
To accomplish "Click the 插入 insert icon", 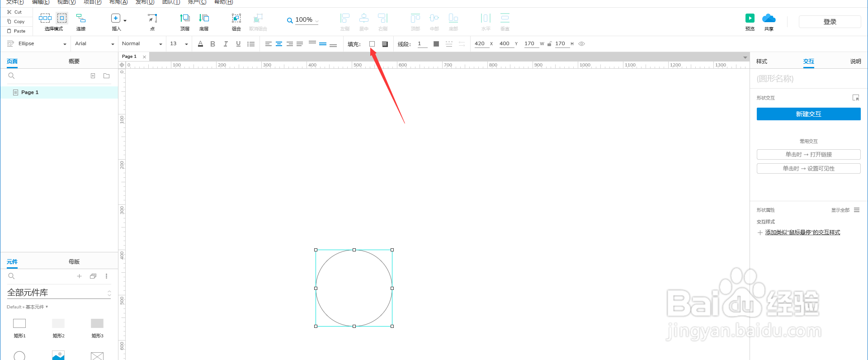I will click(116, 19).
